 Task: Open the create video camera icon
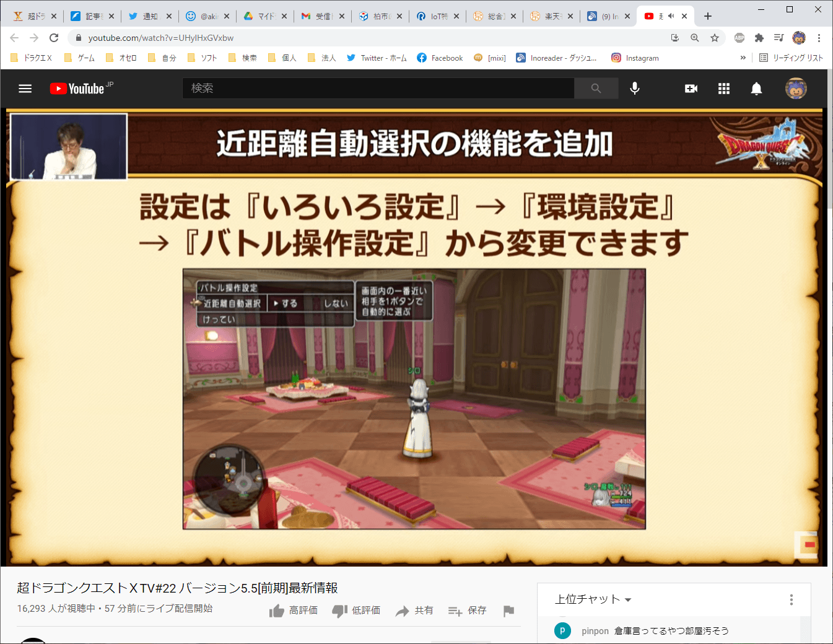click(x=691, y=89)
